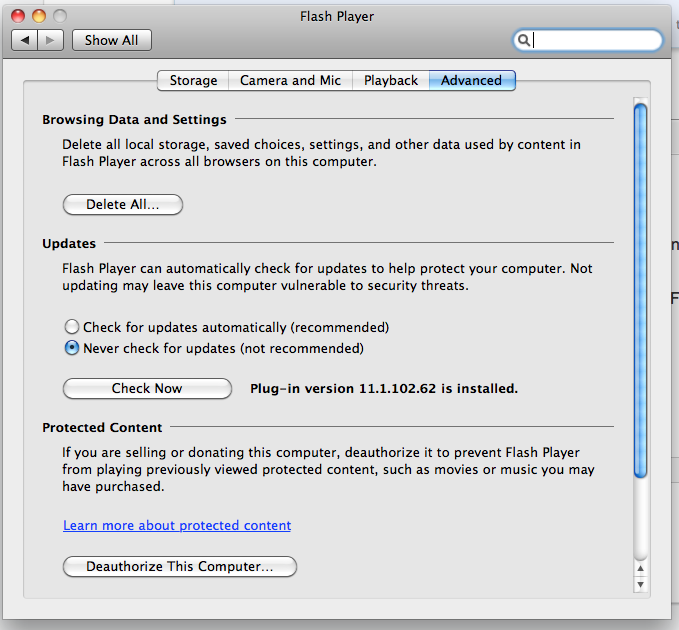The image size is (679, 630).
Task: Go forward with the right arrow button
Action: [x=51, y=40]
